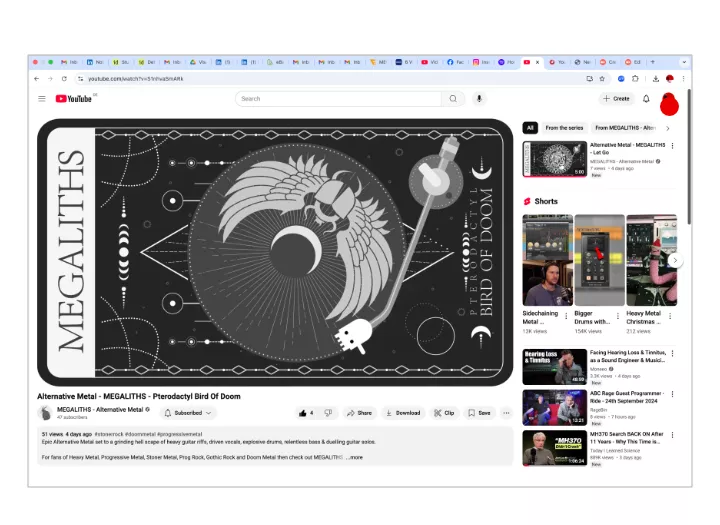Go forward in browser history
This screenshot has height=525, width=720.
[x=51, y=79]
